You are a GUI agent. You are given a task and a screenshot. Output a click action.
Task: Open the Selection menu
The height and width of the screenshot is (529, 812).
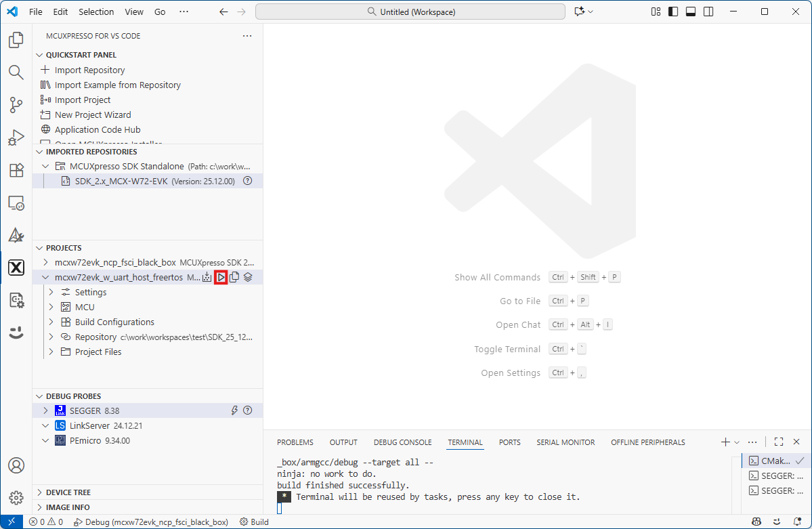pyautogui.click(x=96, y=12)
